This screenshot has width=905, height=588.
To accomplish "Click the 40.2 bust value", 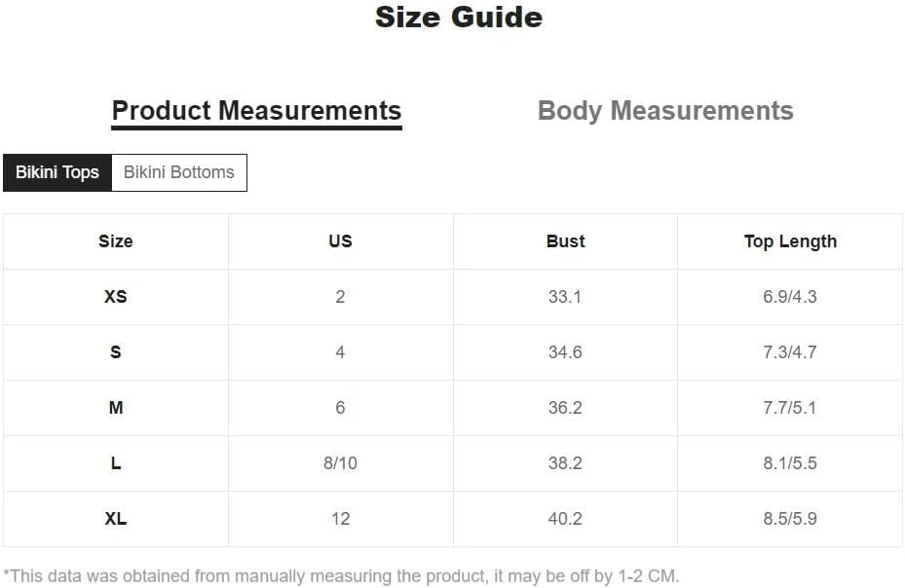I will (565, 519).
